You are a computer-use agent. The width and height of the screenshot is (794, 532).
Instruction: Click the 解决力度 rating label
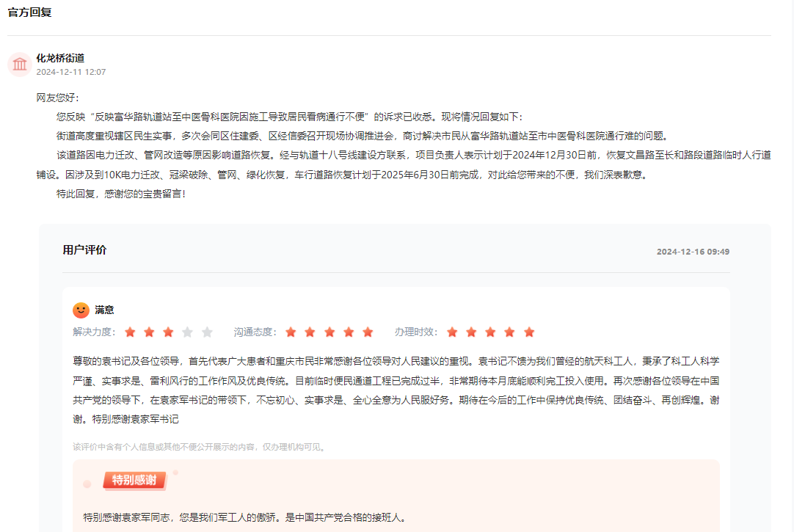[x=94, y=332]
